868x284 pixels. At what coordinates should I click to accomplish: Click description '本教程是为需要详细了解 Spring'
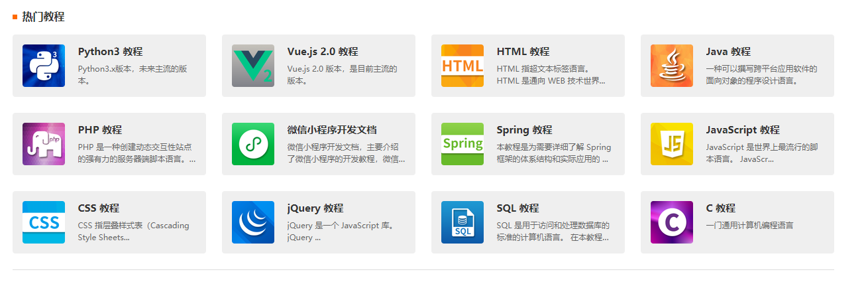(x=554, y=147)
